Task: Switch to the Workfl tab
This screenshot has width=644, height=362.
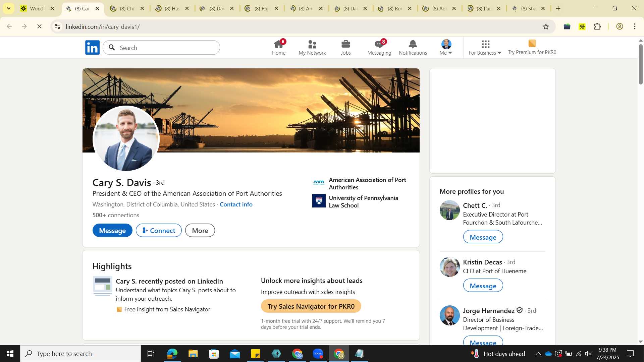Action: [37, 8]
